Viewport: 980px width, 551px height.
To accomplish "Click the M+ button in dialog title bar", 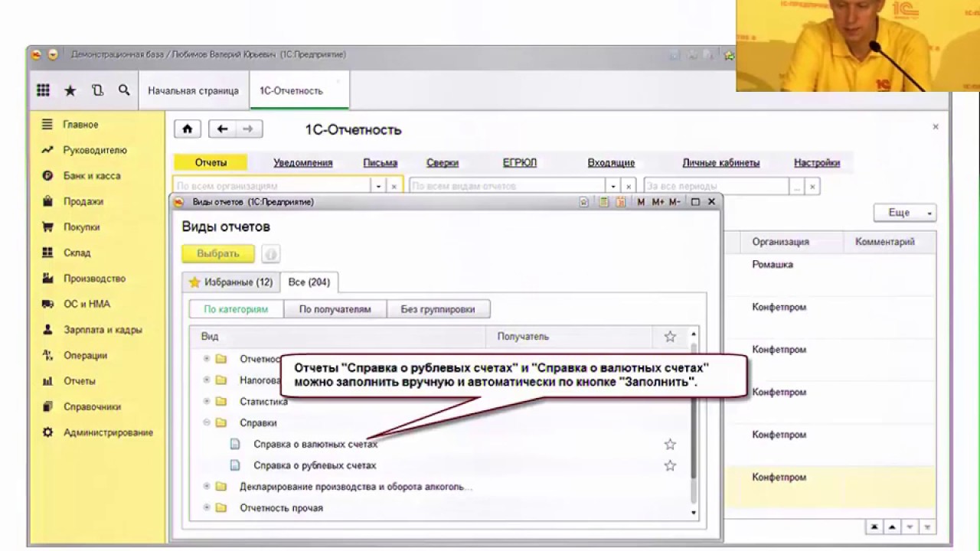I will (657, 202).
